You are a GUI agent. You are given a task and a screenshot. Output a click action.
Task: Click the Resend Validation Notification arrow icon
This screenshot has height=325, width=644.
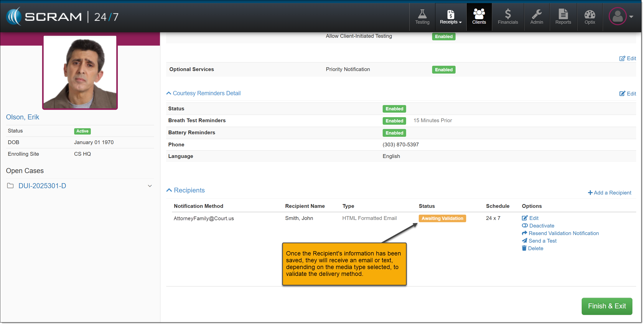(x=524, y=233)
